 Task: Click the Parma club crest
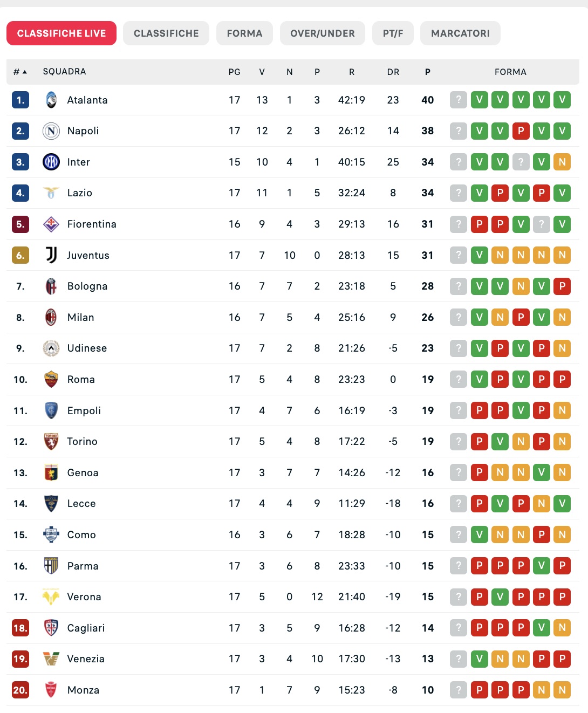51,566
